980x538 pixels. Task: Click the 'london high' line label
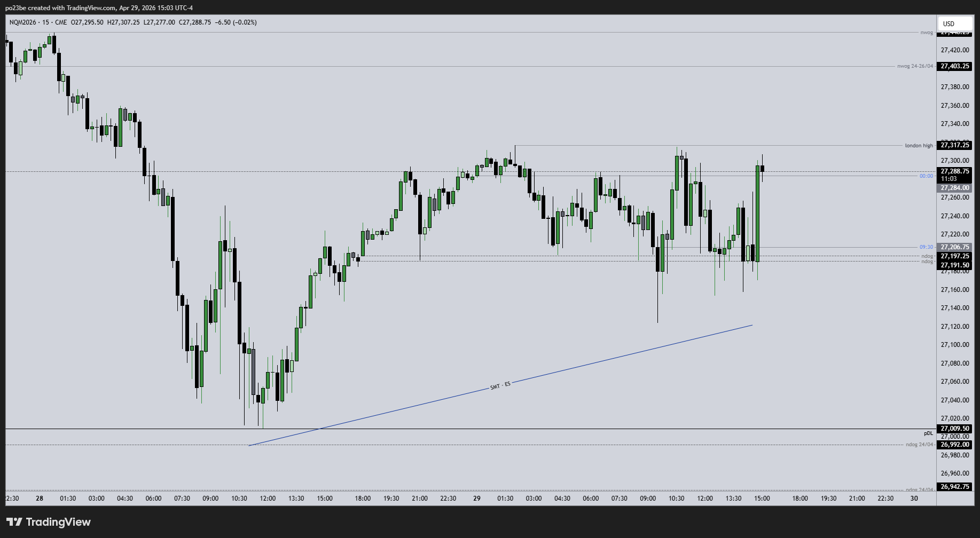[x=919, y=146]
